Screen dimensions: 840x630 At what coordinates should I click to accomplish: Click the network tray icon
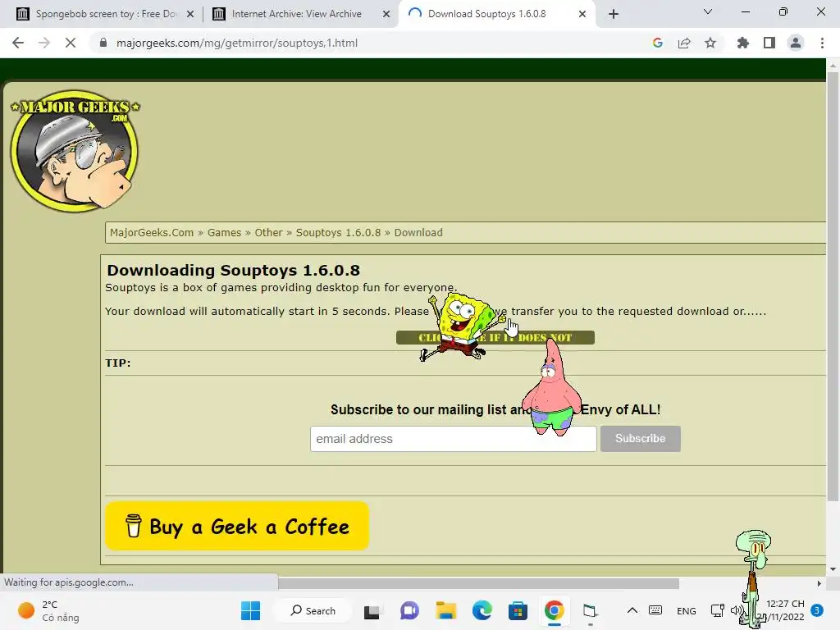click(x=717, y=610)
